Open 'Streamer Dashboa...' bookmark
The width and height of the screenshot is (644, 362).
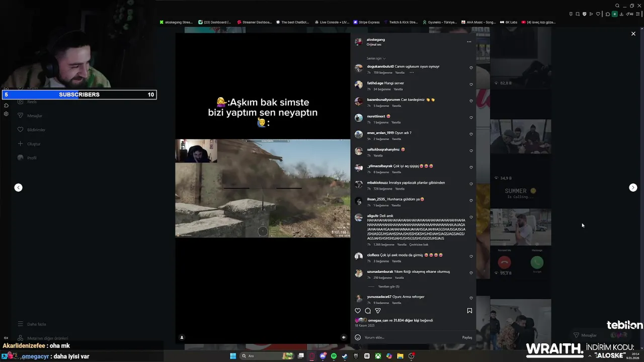point(254,22)
